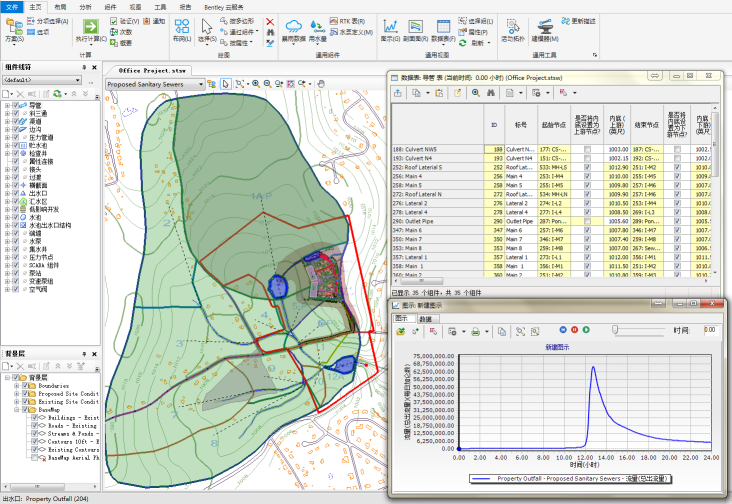Image resolution: width=732 pixels, height=504 pixels.
Task: Click blue rewind button in 图示 window
Action: pyautogui.click(x=563, y=330)
